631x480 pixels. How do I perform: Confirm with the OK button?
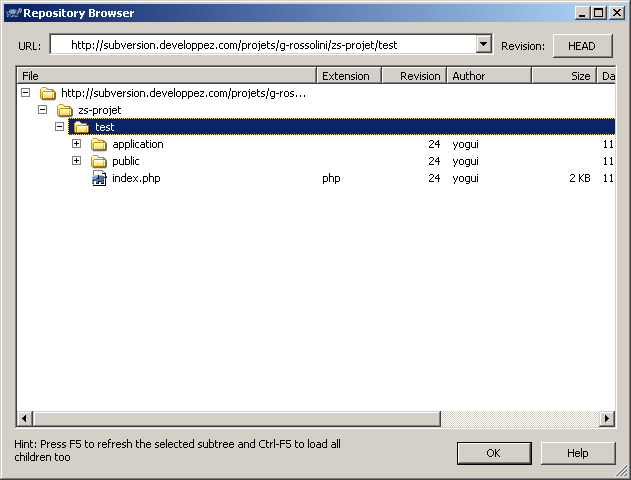[x=493, y=453]
